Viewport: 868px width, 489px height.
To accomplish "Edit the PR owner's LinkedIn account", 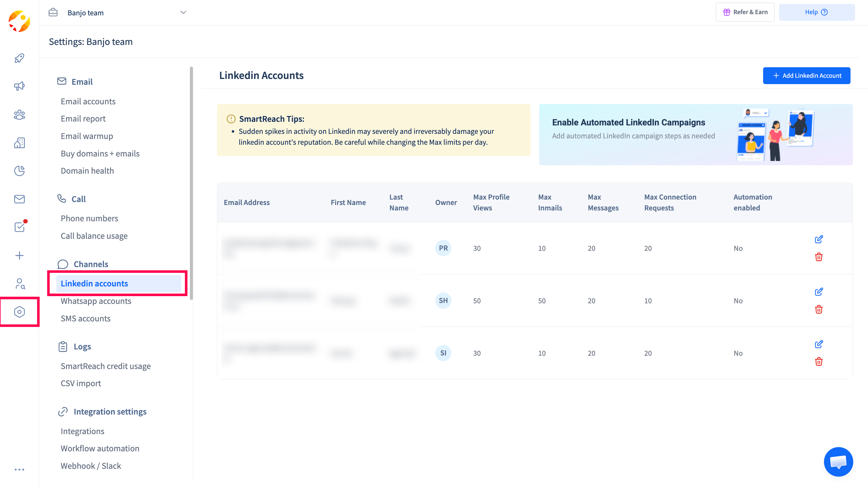I will pyautogui.click(x=819, y=239).
